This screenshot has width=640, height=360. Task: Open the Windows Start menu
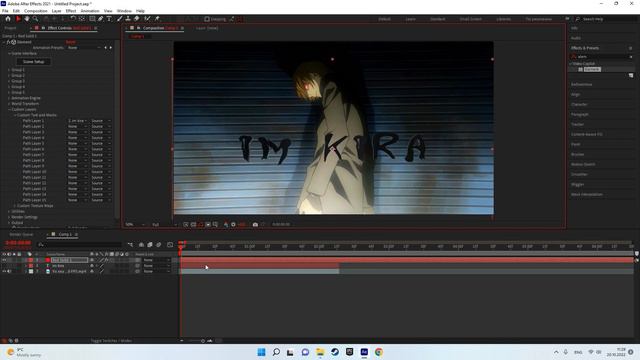point(261,352)
